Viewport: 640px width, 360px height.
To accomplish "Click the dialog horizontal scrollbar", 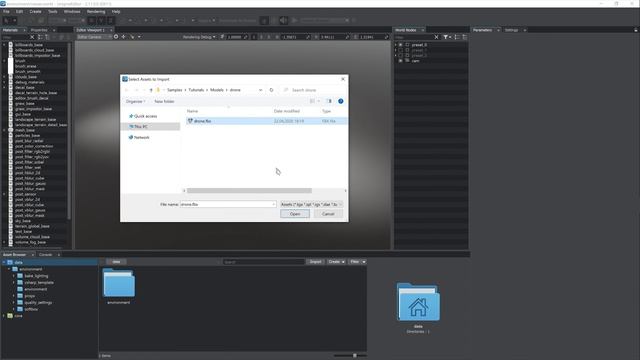I will (249, 191).
